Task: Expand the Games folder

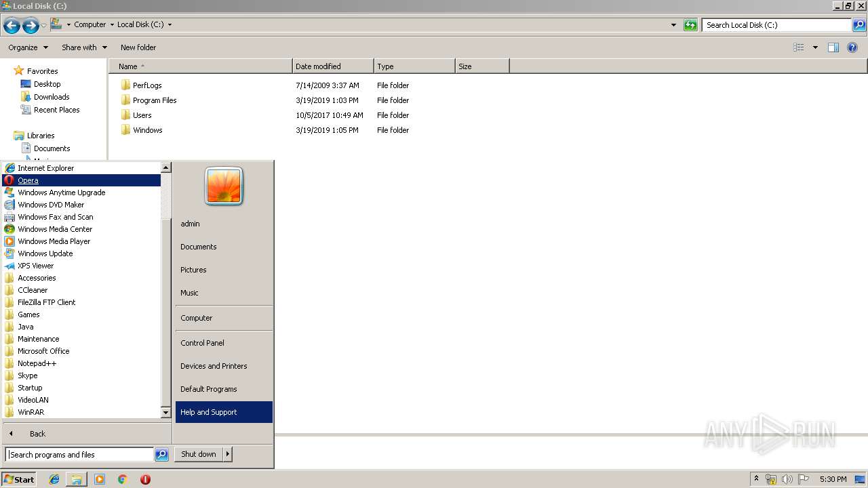Action: click(x=81, y=314)
